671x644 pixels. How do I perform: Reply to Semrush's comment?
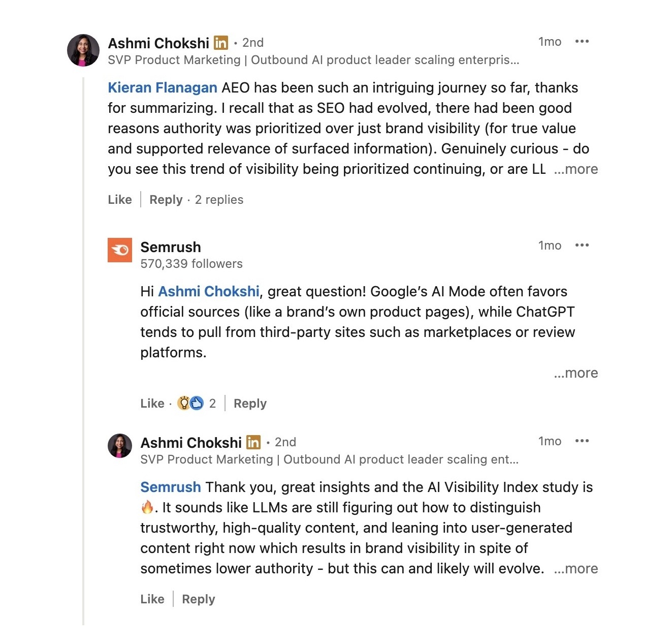(x=249, y=403)
